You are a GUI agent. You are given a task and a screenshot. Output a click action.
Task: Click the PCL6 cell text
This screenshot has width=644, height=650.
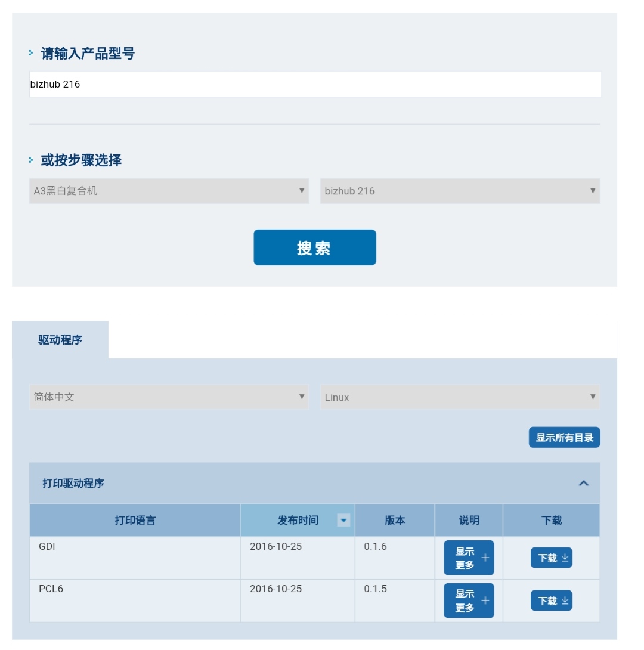tap(51, 589)
